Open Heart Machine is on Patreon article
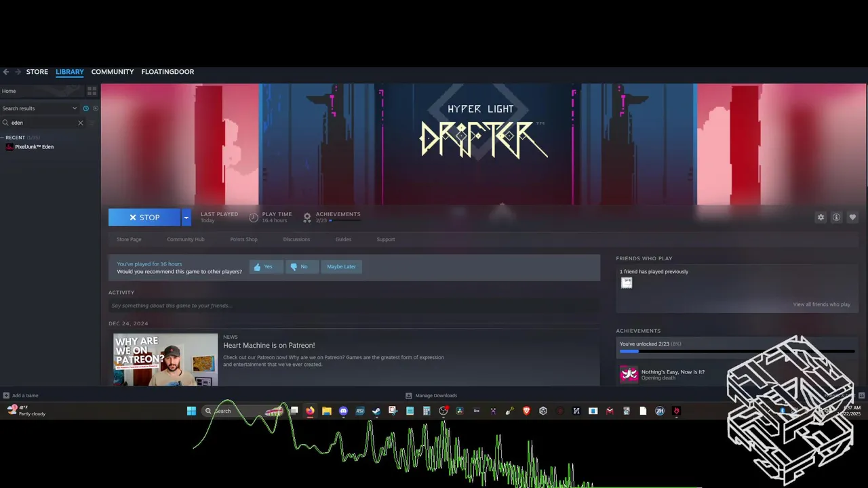Screen dimensions: 868x488 pos(269,346)
